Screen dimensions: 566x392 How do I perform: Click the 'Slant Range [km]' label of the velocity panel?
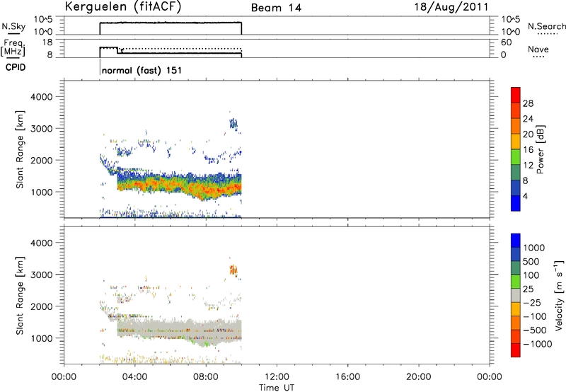(20, 296)
